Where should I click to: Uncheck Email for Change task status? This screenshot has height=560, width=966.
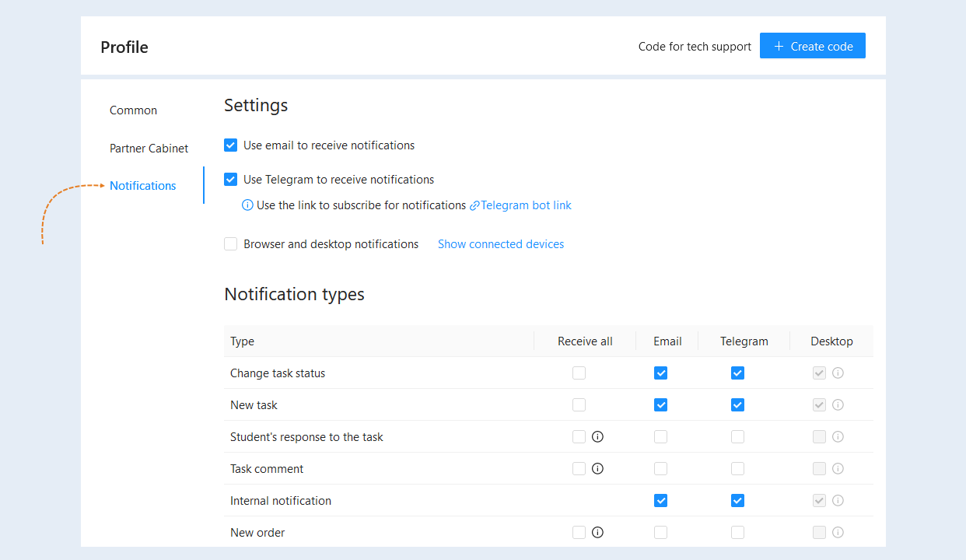pos(660,373)
